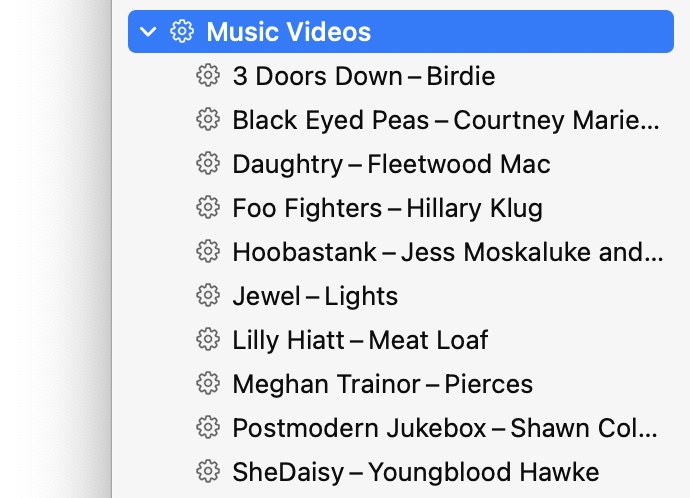
Task: Open the SheDaisy – Youngblood Hawke playlist
Action: pyautogui.click(x=415, y=472)
